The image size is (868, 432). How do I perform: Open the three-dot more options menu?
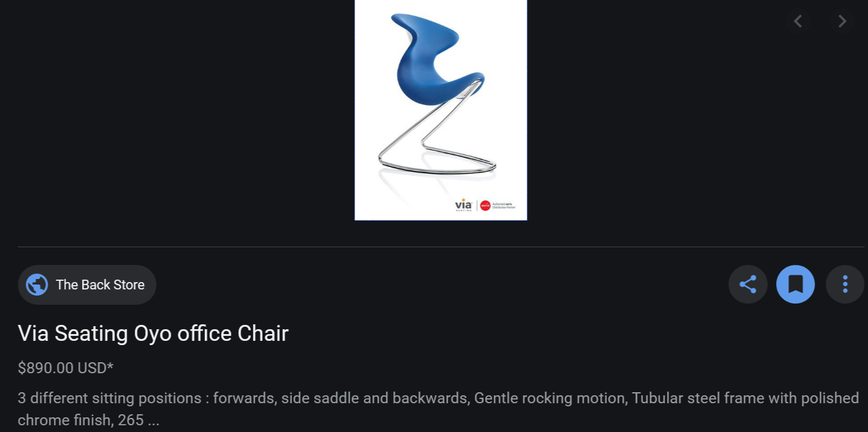tap(845, 285)
